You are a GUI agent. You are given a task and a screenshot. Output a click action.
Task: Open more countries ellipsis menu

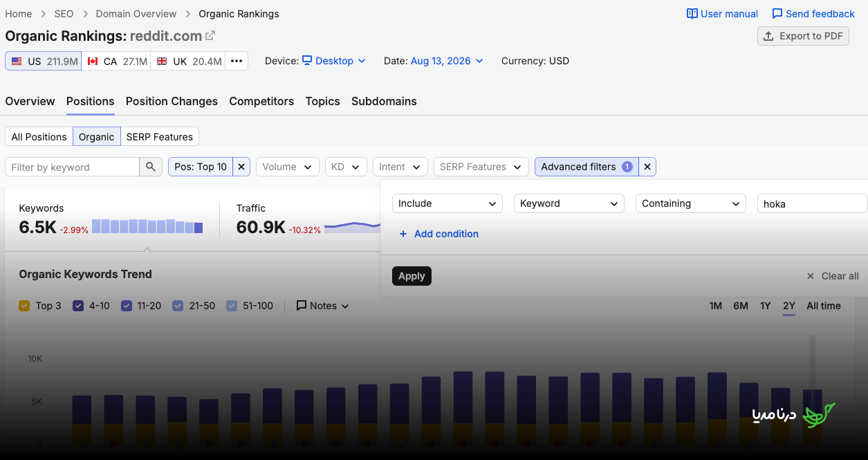click(237, 61)
